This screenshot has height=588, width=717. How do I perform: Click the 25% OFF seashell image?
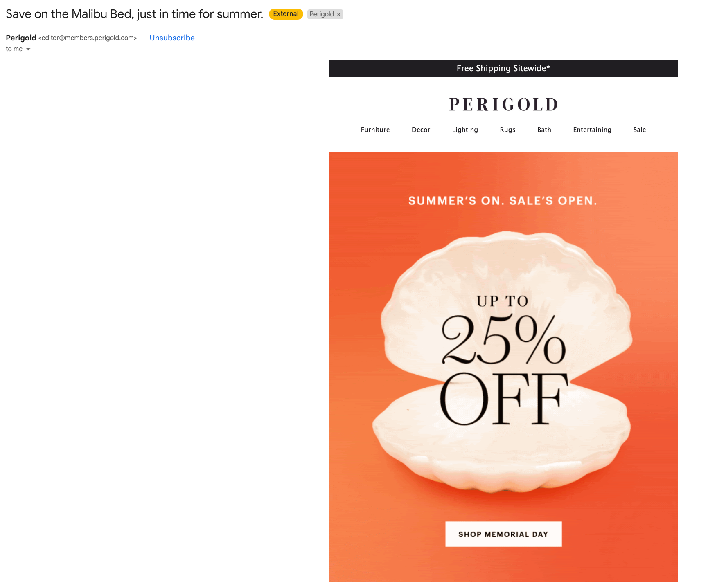coord(503,362)
